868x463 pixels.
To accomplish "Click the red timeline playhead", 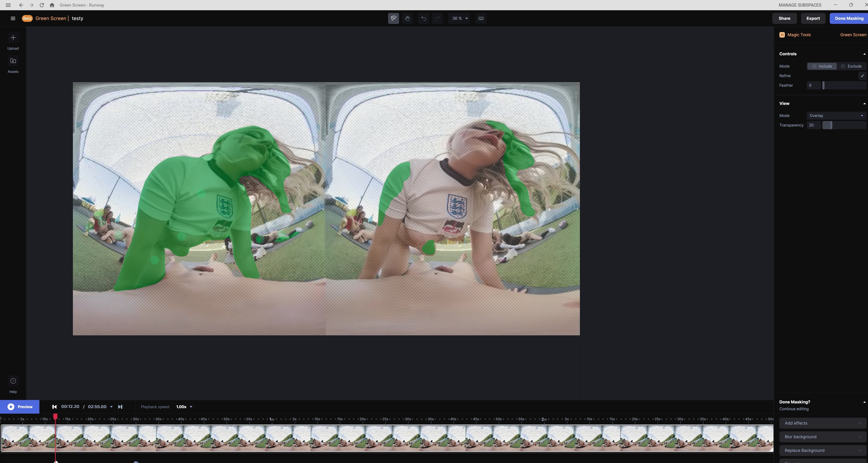I will click(55, 417).
